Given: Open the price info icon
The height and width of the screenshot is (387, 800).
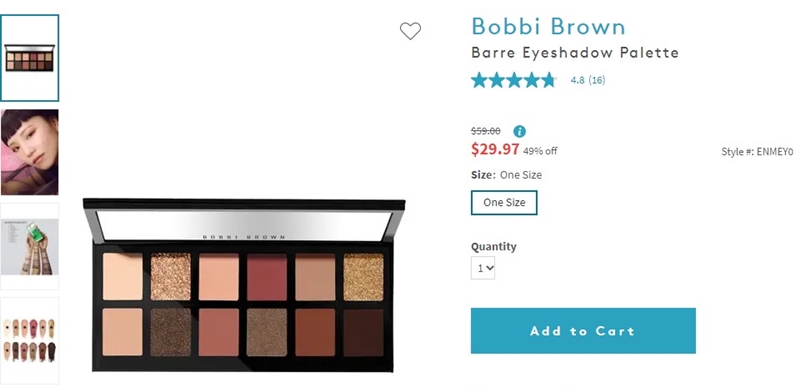Looking at the screenshot, I should tap(519, 132).
